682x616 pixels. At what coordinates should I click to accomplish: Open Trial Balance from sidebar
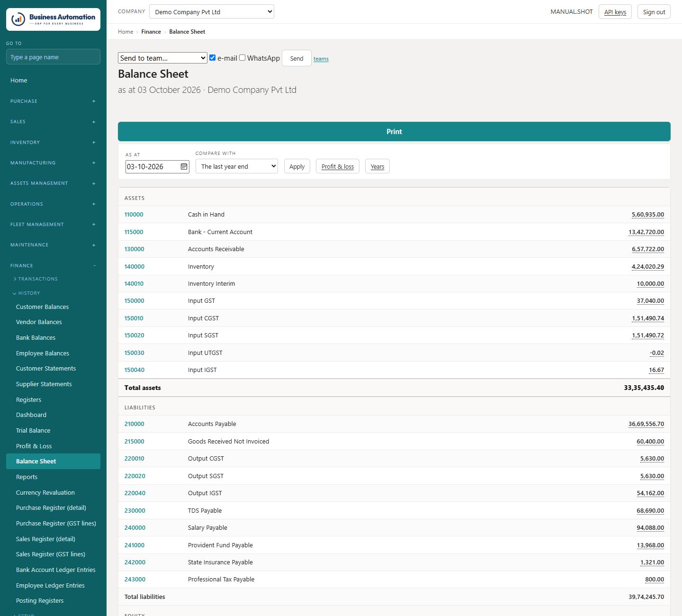click(33, 430)
